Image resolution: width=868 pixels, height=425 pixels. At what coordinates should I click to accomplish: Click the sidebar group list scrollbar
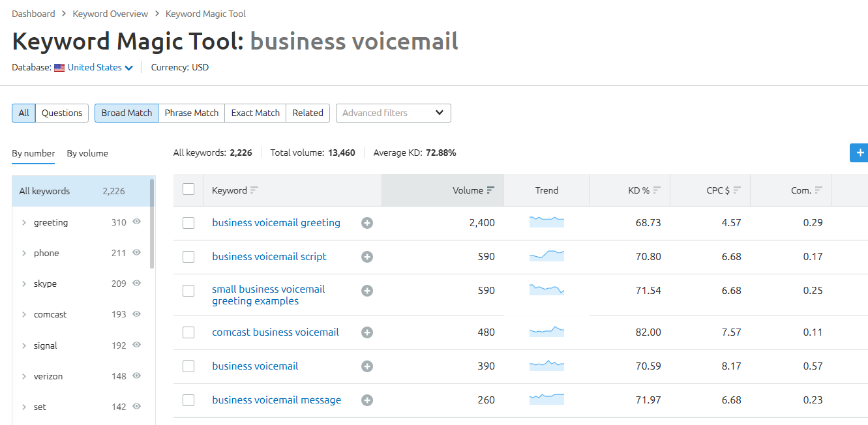(x=152, y=224)
